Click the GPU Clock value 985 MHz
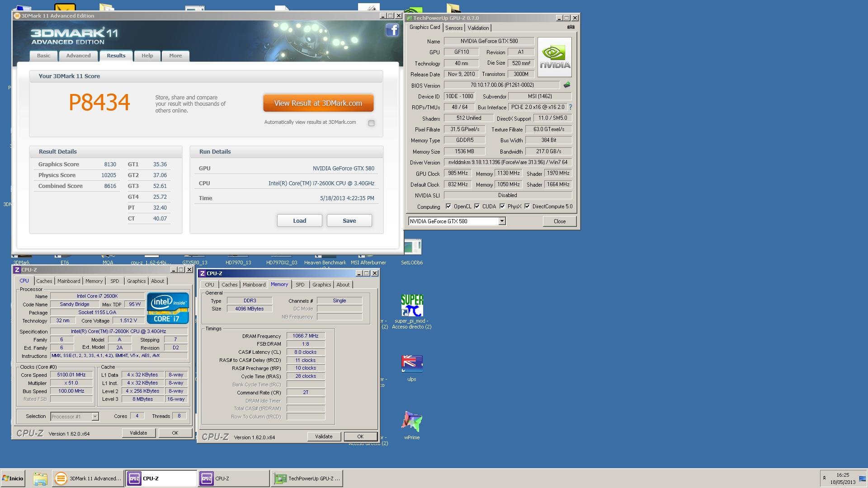Screen dimensions: 868x488 click(x=458, y=173)
